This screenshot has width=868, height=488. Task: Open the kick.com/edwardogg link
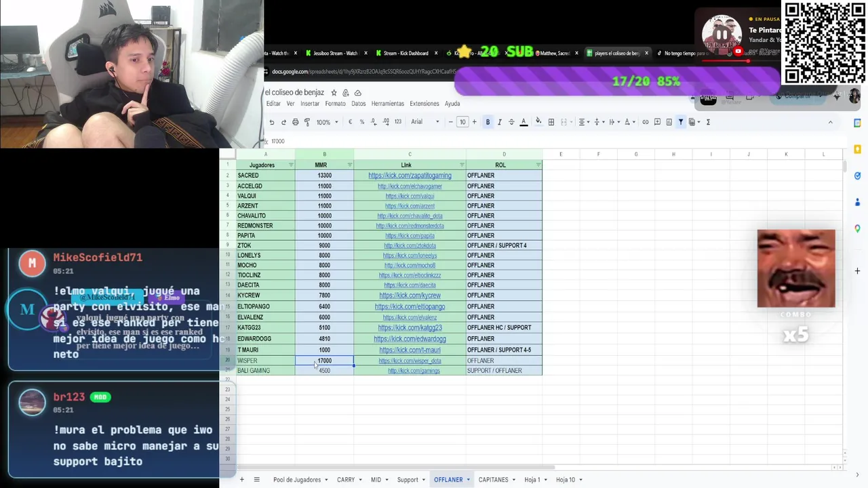coord(410,339)
